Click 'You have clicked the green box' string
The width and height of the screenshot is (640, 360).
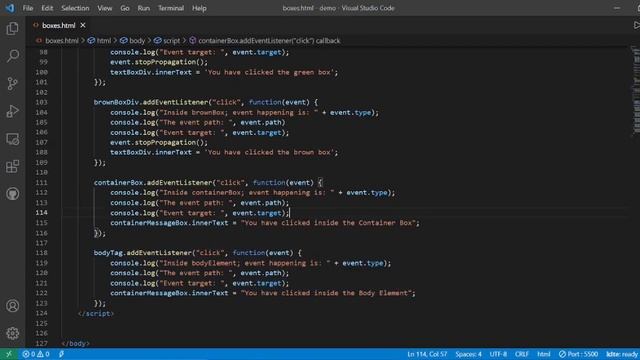[269, 72]
